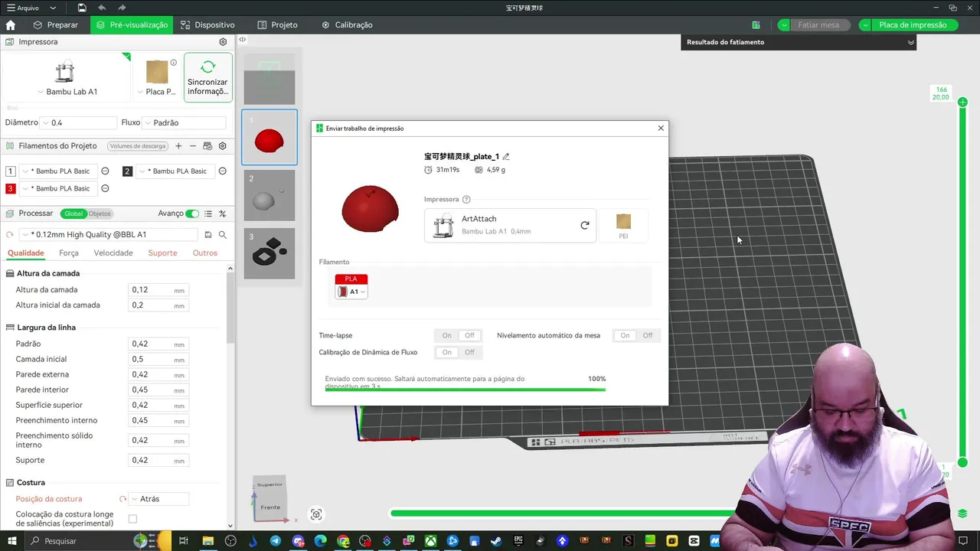Select the Velocidade settings tab

pos(113,253)
